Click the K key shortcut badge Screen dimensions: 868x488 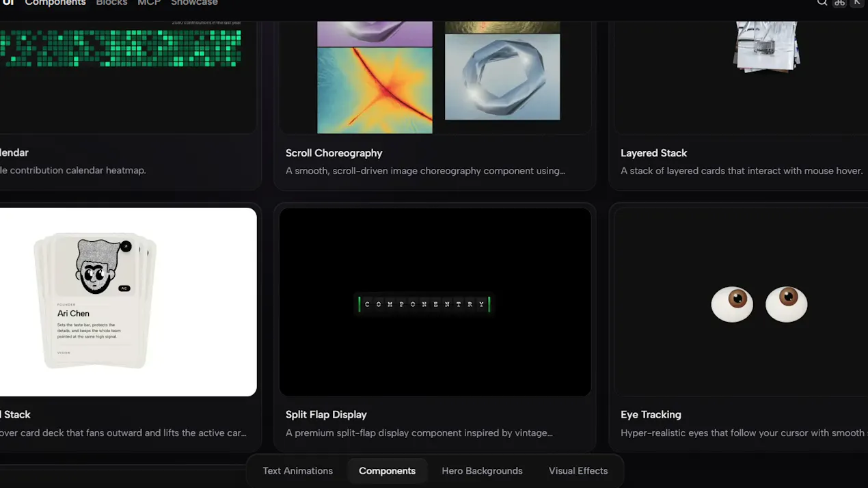pos(856,3)
